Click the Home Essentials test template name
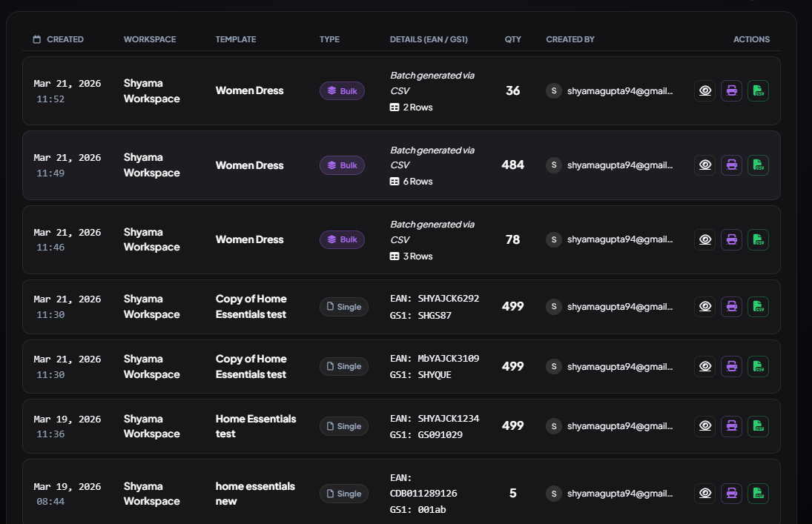The height and width of the screenshot is (524, 812). tap(256, 426)
